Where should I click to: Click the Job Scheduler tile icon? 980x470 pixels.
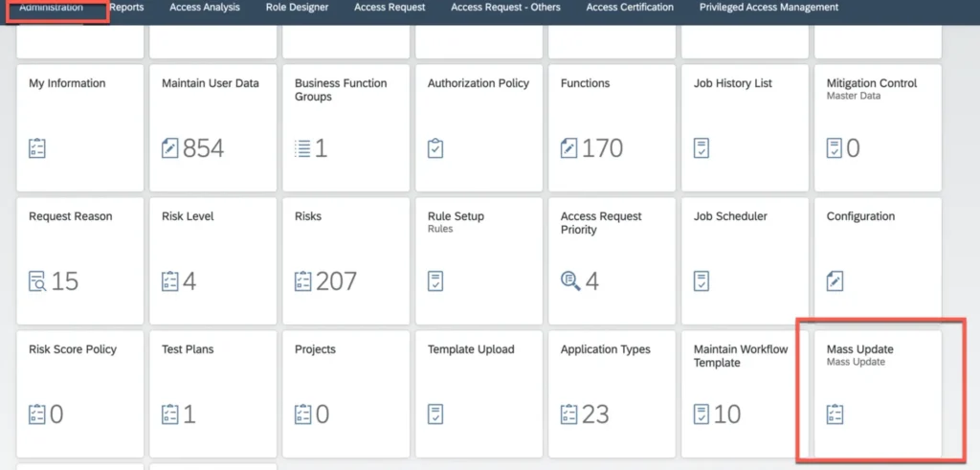tap(702, 281)
